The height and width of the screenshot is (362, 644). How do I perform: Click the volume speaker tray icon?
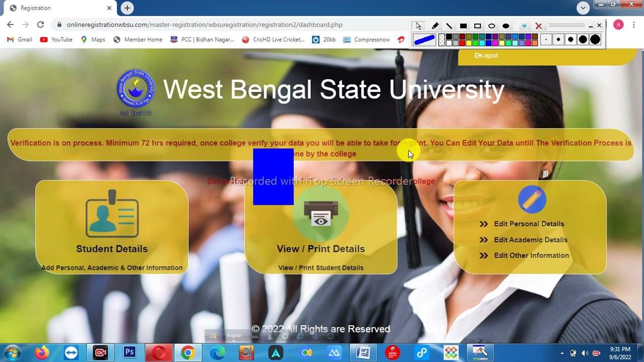pos(585,353)
